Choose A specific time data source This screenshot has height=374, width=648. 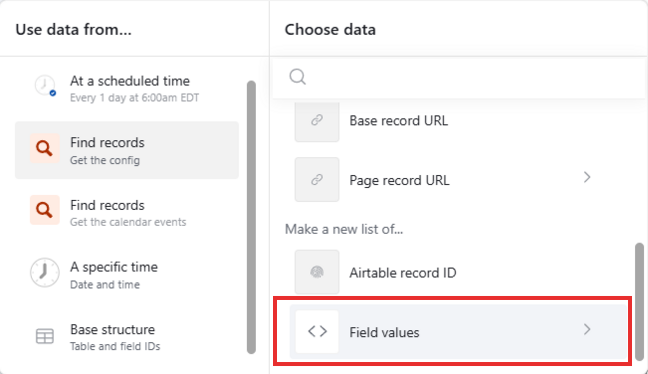[x=127, y=274]
